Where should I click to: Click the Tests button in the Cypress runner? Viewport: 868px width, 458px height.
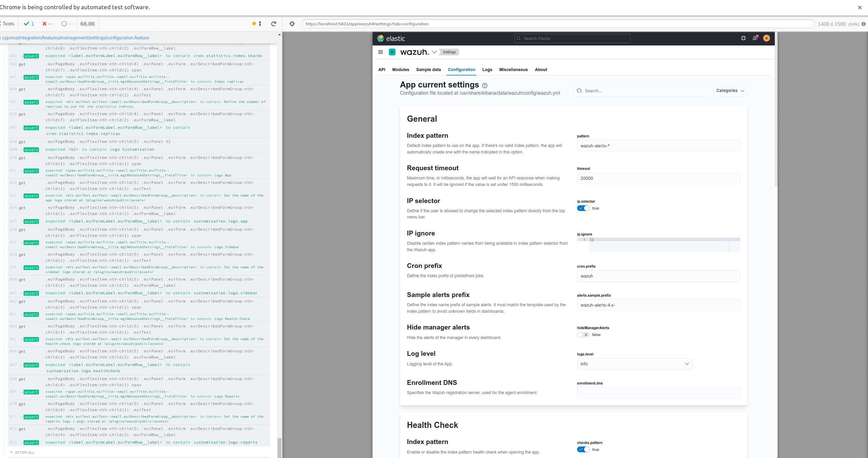point(8,24)
